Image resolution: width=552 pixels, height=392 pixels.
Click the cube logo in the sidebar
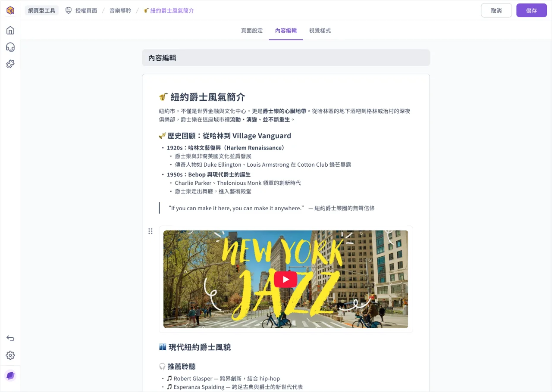10,10
